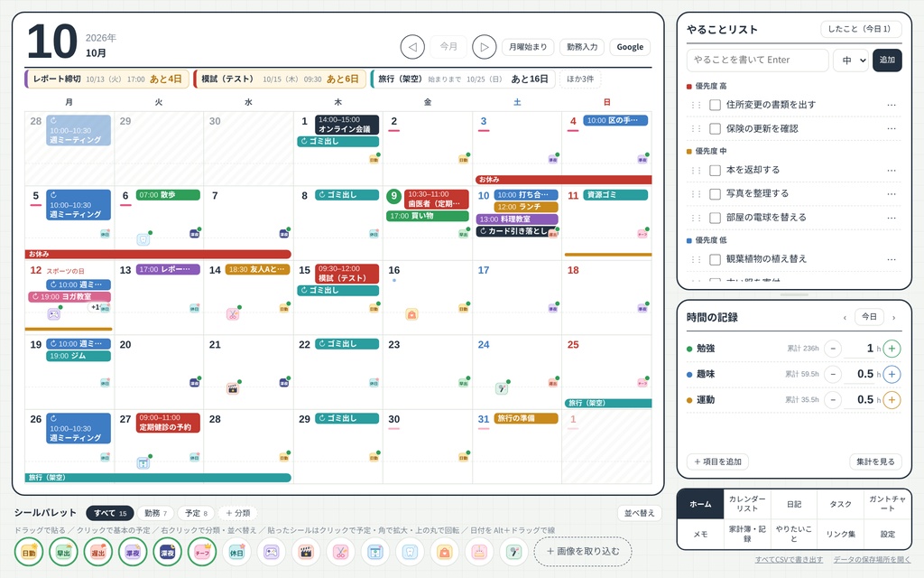The image size is (924, 578).
Task: Select the 準夜 evening-shift sticker in palette
Action: [133, 553]
